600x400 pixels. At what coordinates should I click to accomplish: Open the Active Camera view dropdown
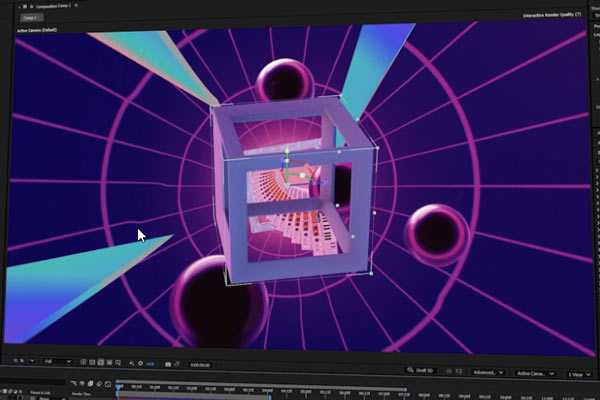click(535, 373)
